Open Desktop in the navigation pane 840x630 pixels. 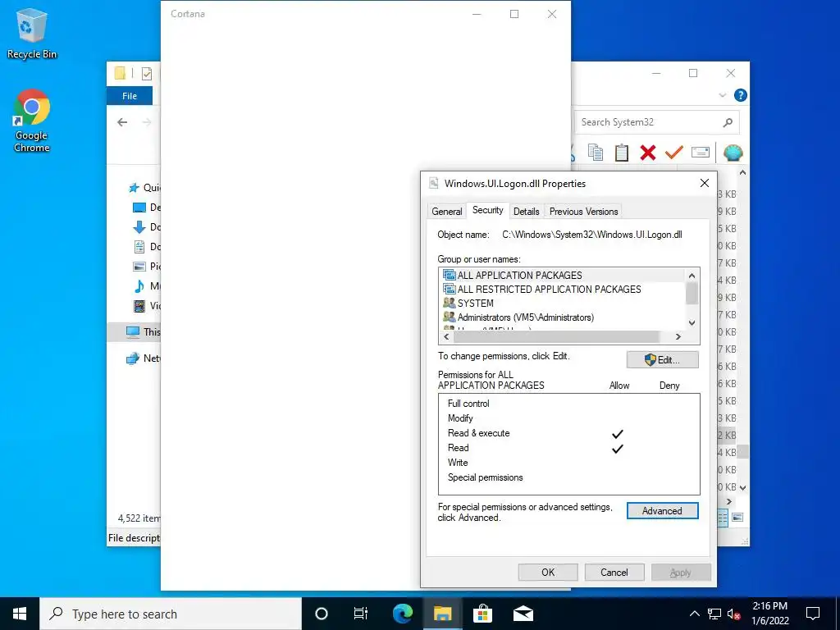(x=146, y=208)
